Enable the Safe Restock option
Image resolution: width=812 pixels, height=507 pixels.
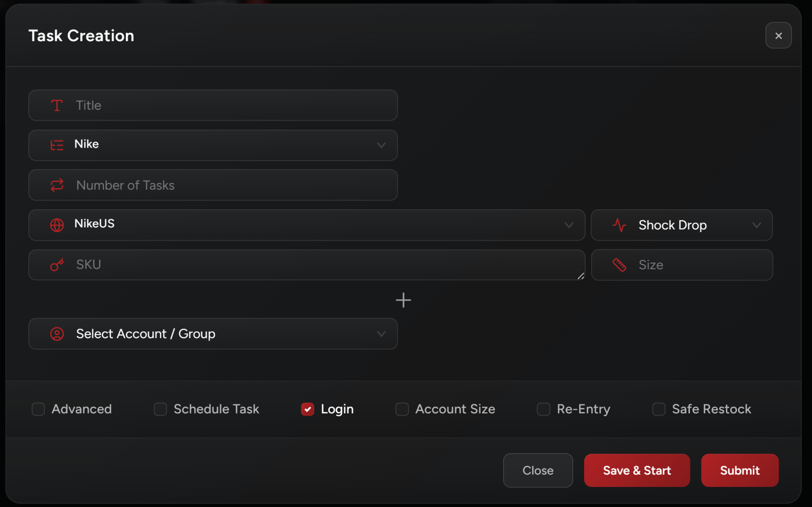659,409
